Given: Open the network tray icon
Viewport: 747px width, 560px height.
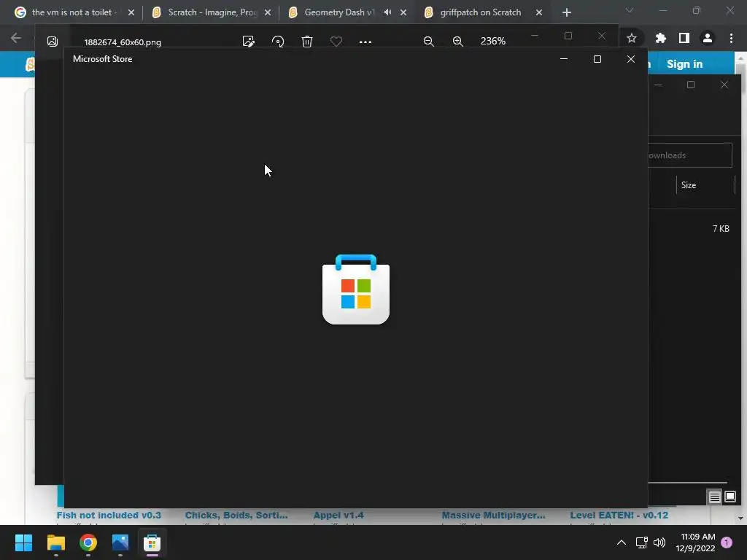Looking at the screenshot, I should 641,542.
